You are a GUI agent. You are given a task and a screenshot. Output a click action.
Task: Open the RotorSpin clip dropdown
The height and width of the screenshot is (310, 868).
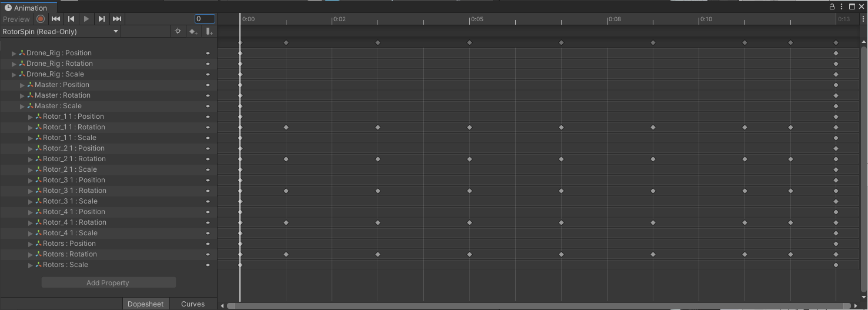60,31
